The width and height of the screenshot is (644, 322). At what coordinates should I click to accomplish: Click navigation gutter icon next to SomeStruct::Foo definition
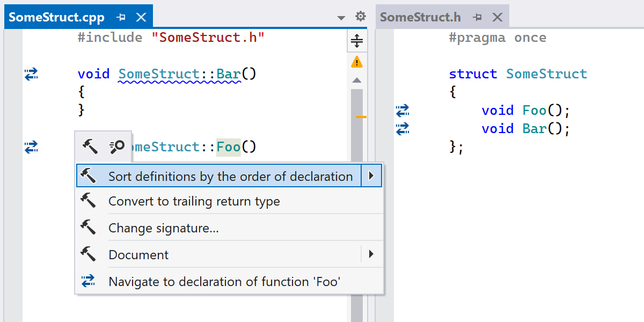31,147
